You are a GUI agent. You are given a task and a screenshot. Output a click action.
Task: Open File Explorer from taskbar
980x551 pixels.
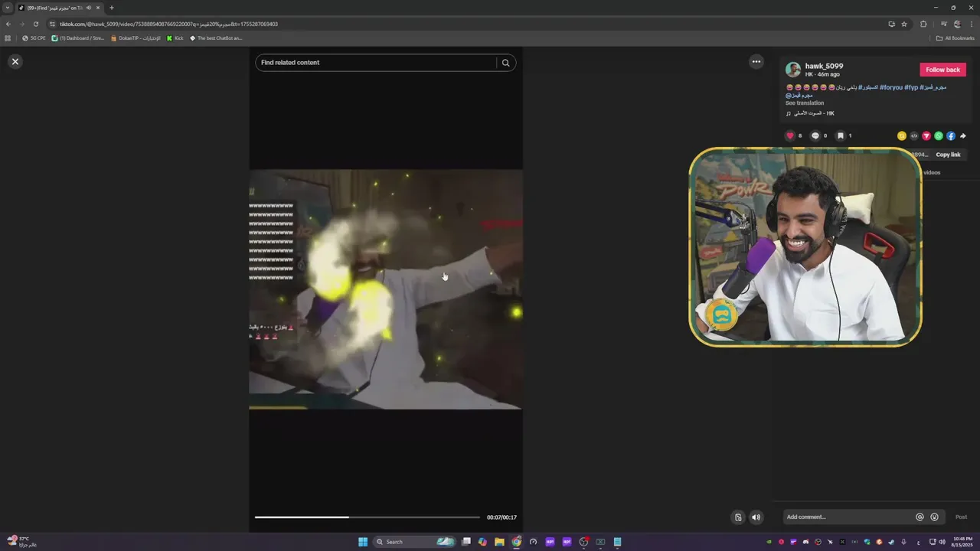499,542
